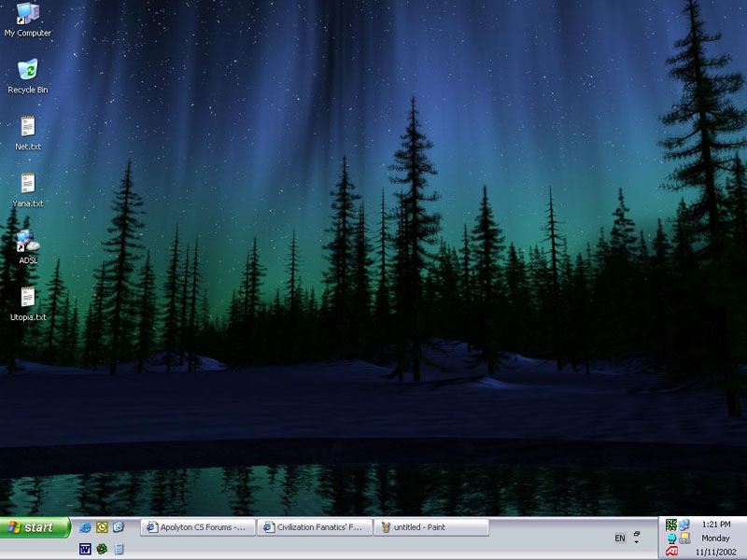Open the EN language indicator menu
747x560 pixels.
(x=620, y=539)
